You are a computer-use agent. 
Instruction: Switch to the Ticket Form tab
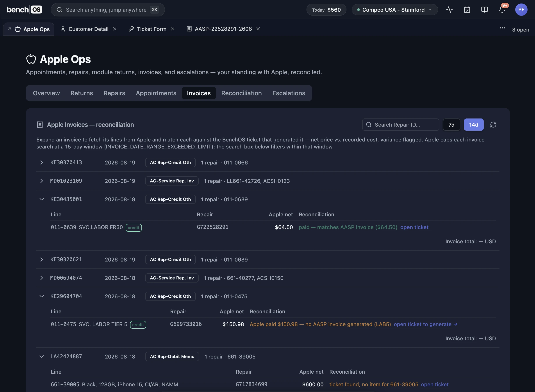[152, 29]
